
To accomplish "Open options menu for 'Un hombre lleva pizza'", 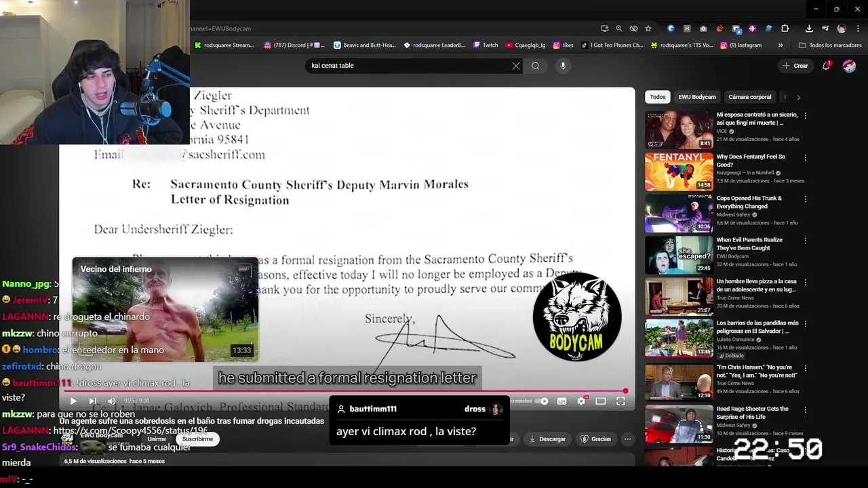I will pos(805,282).
